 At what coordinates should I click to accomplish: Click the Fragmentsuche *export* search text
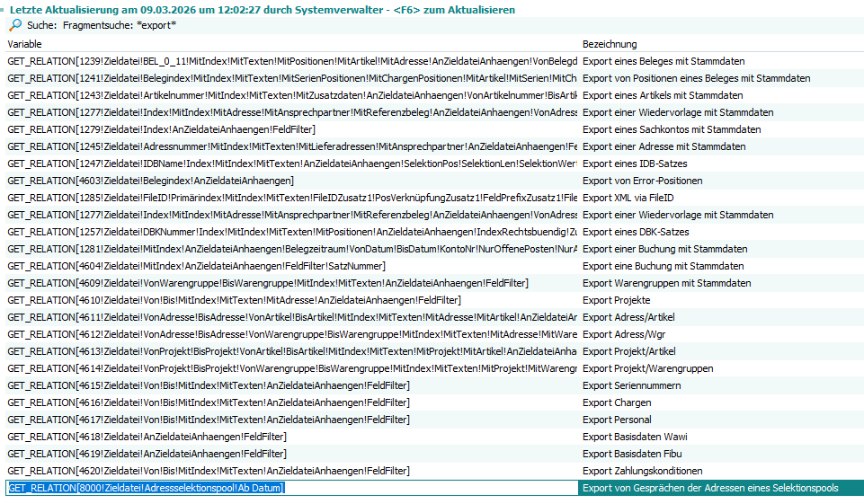pos(112,26)
